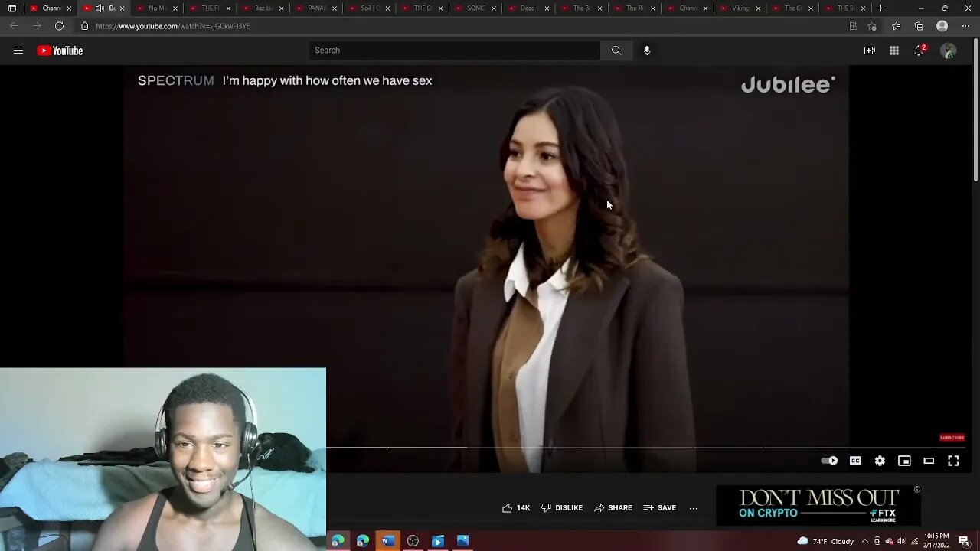
Task: Start voice search with the microphone
Action: pyautogui.click(x=647, y=51)
